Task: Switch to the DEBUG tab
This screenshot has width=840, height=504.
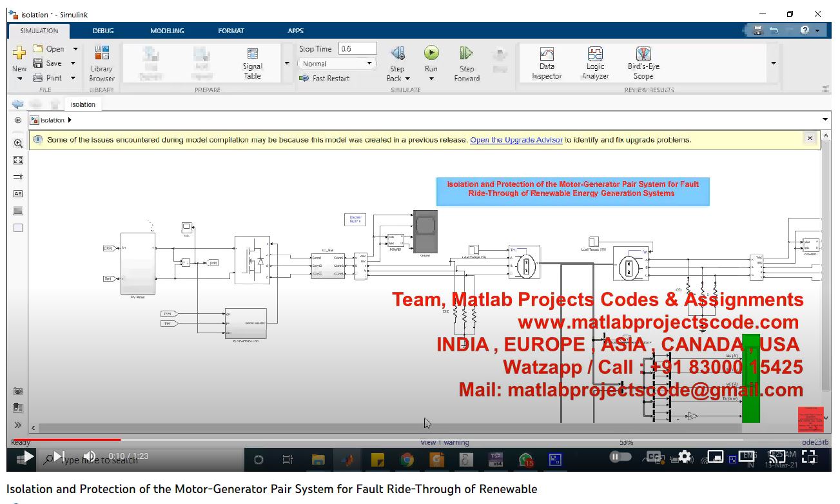Action: (103, 30)
